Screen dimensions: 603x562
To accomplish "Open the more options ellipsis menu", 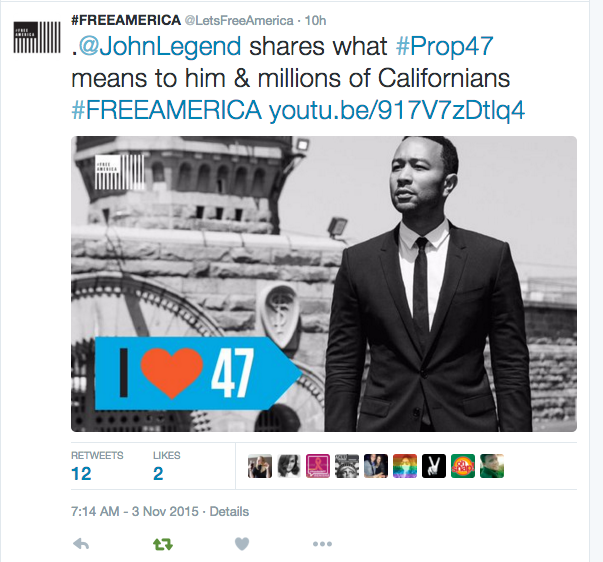I will (322, 544).
